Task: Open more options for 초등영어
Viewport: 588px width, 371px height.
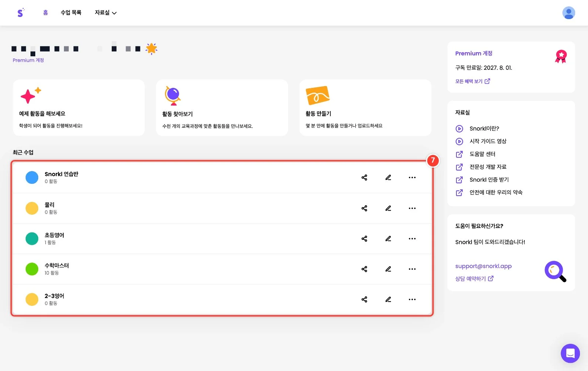Action: [x=412, y=239]
